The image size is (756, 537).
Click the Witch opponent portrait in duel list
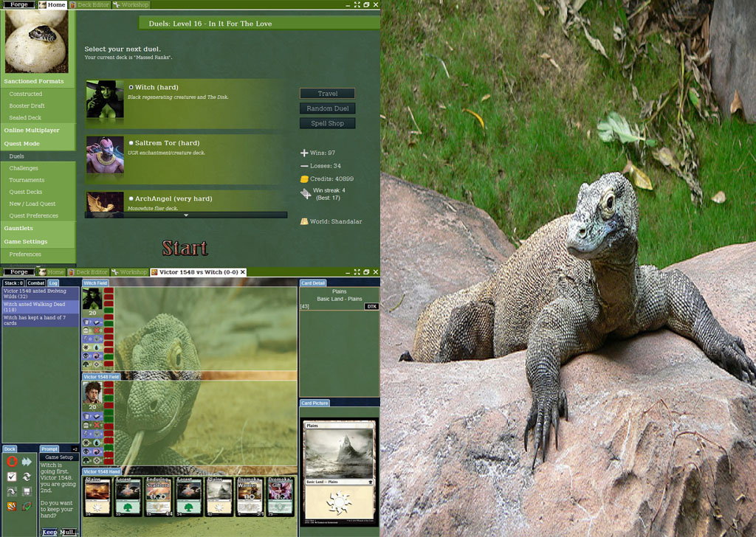105,99
